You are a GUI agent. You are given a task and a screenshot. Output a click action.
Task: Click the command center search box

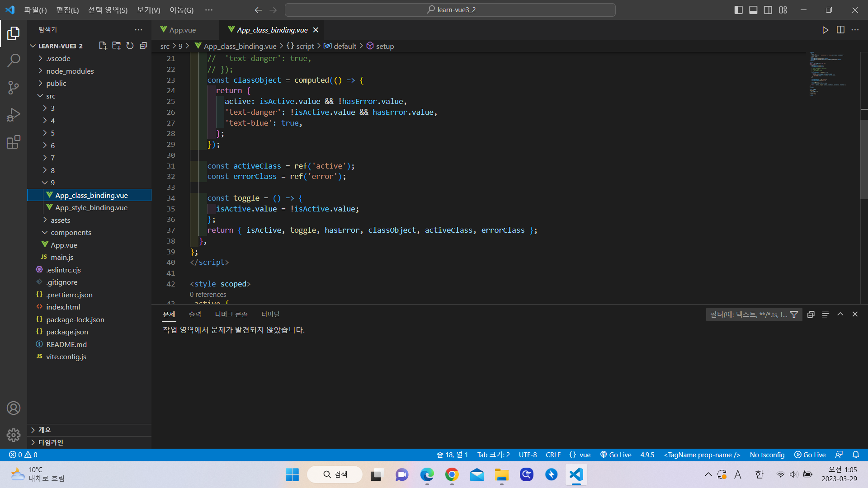click(x=450, y=10)
